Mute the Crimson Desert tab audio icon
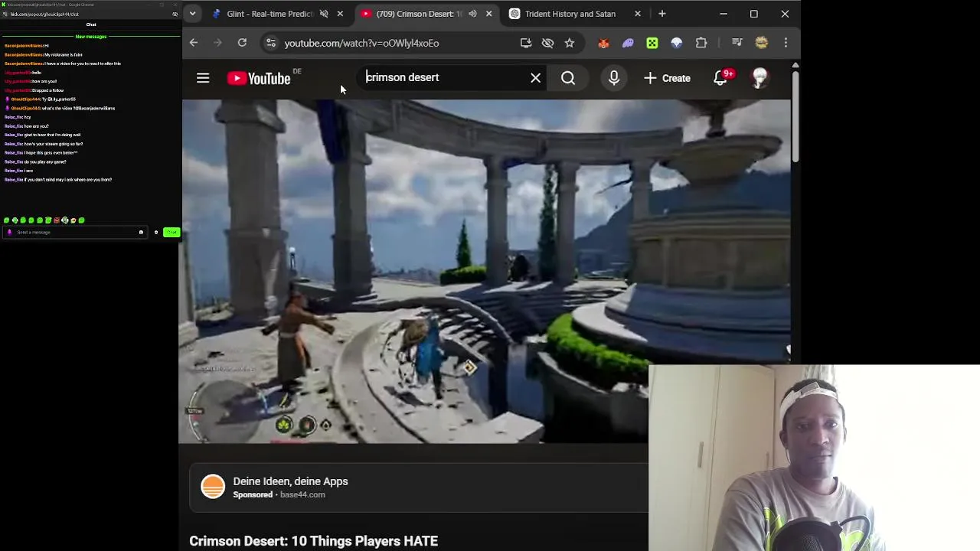 472,14
